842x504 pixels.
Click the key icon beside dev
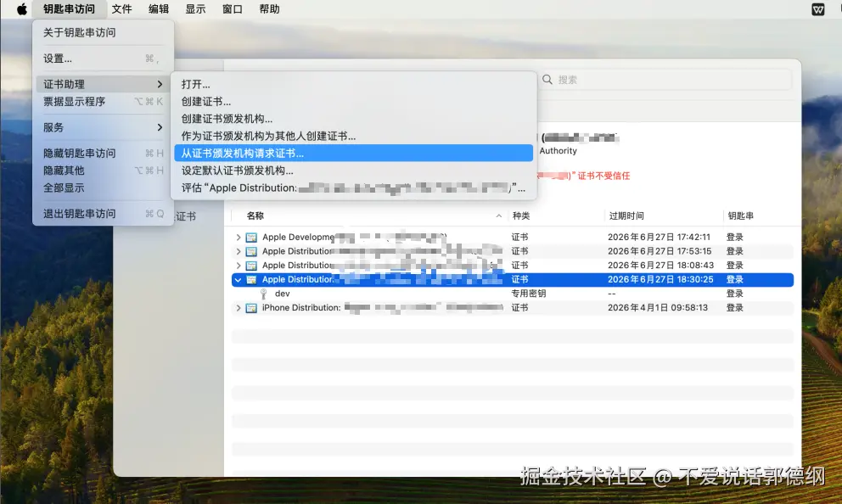(x=264, y=294)
